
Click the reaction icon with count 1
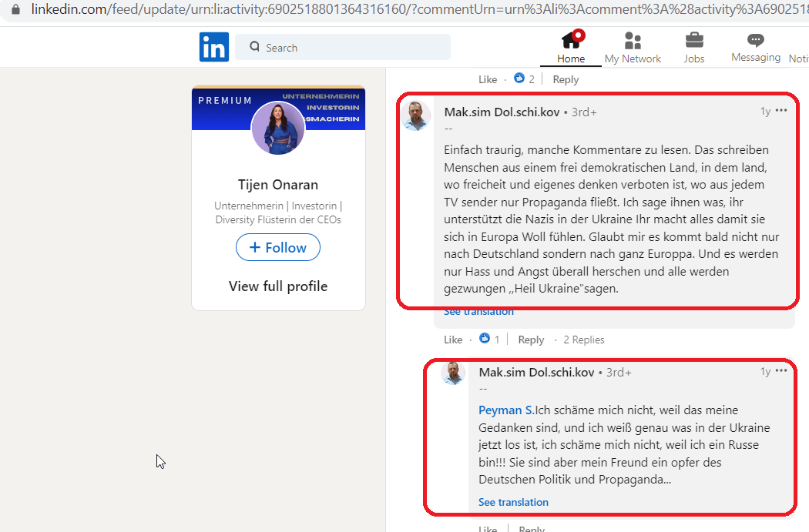pyautogui.click(x=485, y=338)
